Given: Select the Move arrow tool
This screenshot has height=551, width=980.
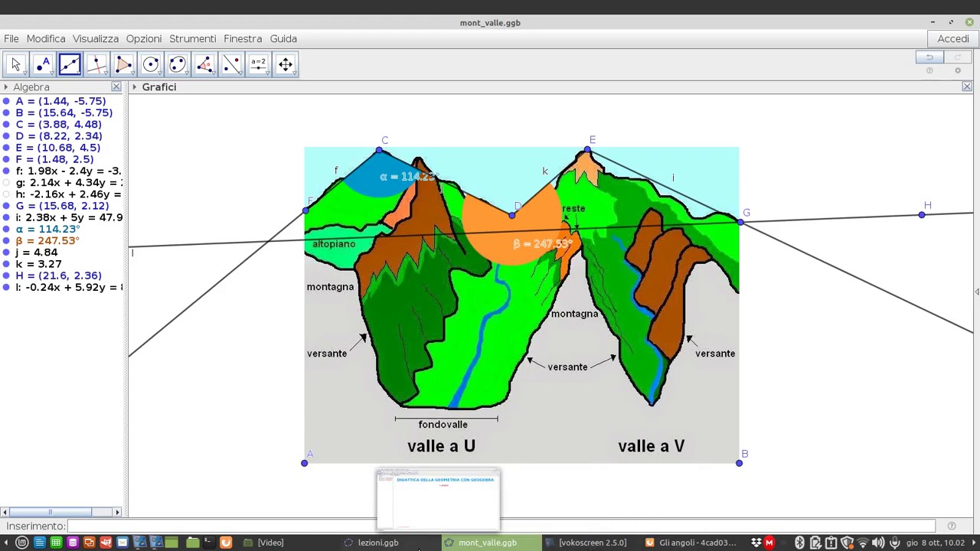Looking at the screenshot, I should point(15,64).
